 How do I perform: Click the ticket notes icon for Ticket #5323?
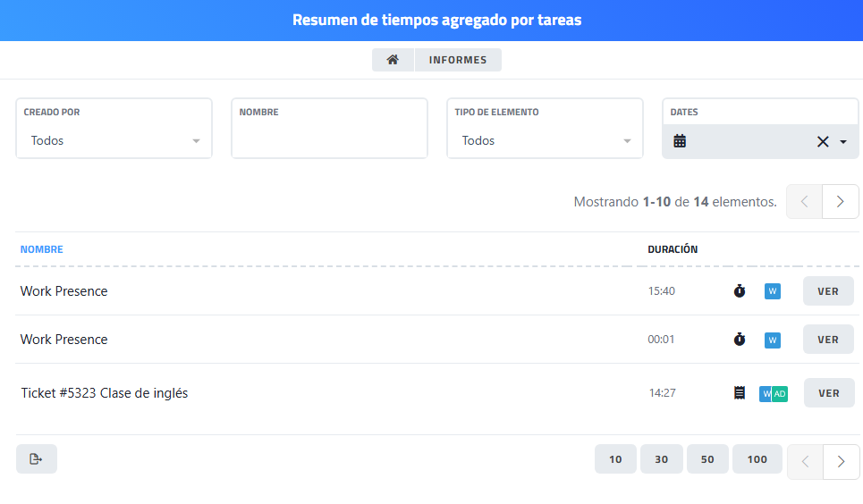point(740,393)
